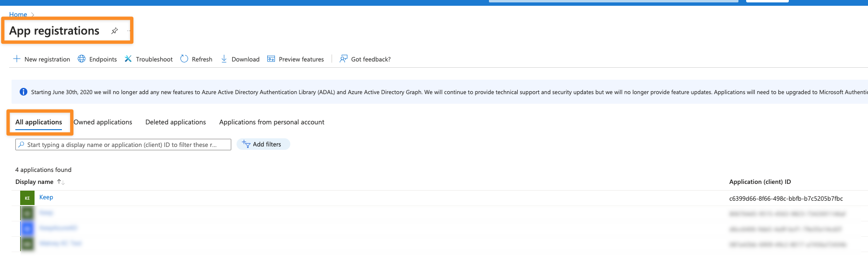Open the Deleted applications tab
The image size is (868, 279).
(x=176, y=122)
